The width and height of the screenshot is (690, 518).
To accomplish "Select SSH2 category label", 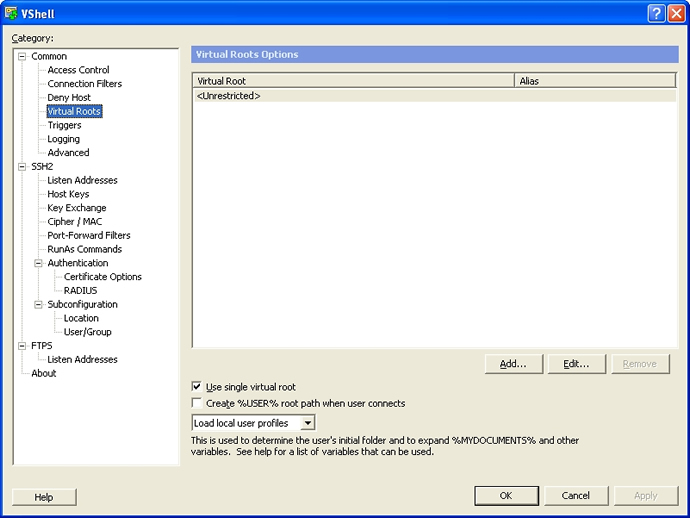I will [x=42, y=166].
